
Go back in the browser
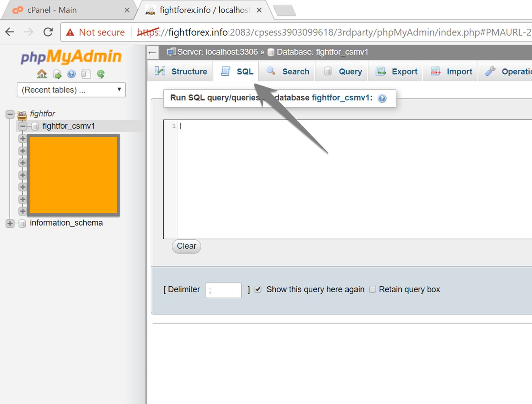pyautogui.click(x=10, y=32)
